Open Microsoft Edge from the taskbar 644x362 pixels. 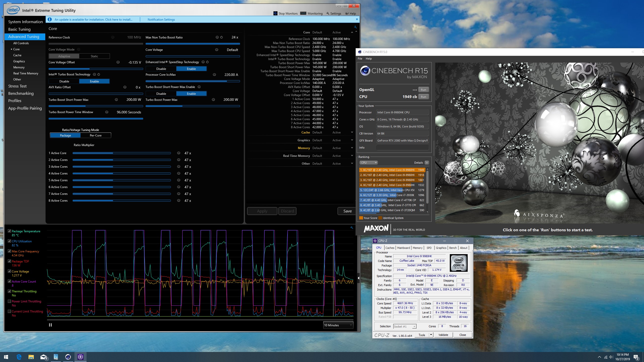[19, 357]
